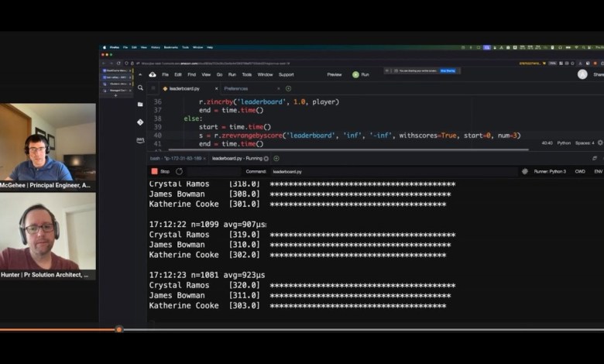
Task: Click the McGehee presenter video thumbnail
Action: (48, 142)
